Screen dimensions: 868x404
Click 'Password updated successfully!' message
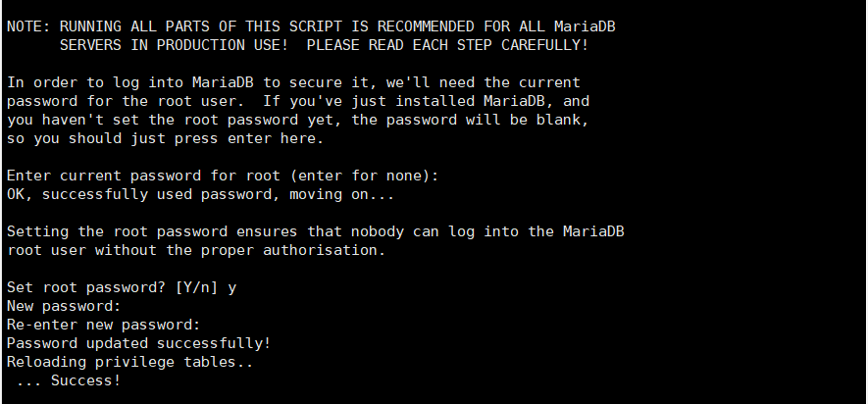(139, 343)
